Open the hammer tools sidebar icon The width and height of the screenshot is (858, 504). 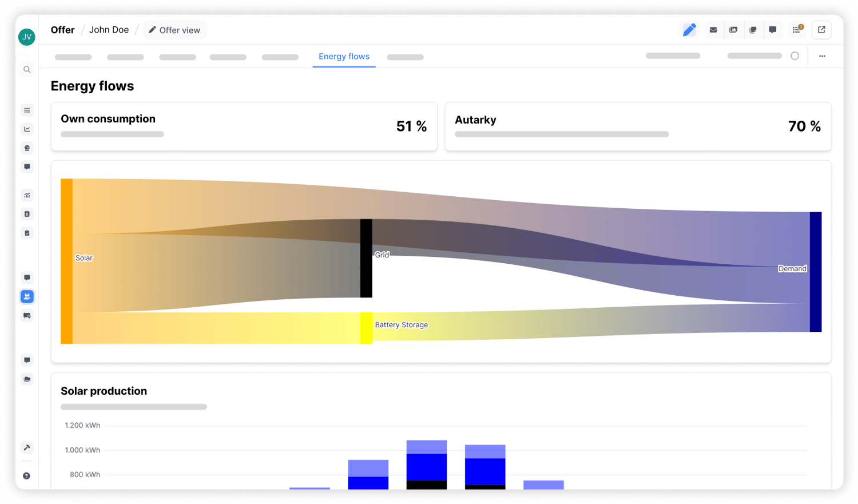(27, 447)
